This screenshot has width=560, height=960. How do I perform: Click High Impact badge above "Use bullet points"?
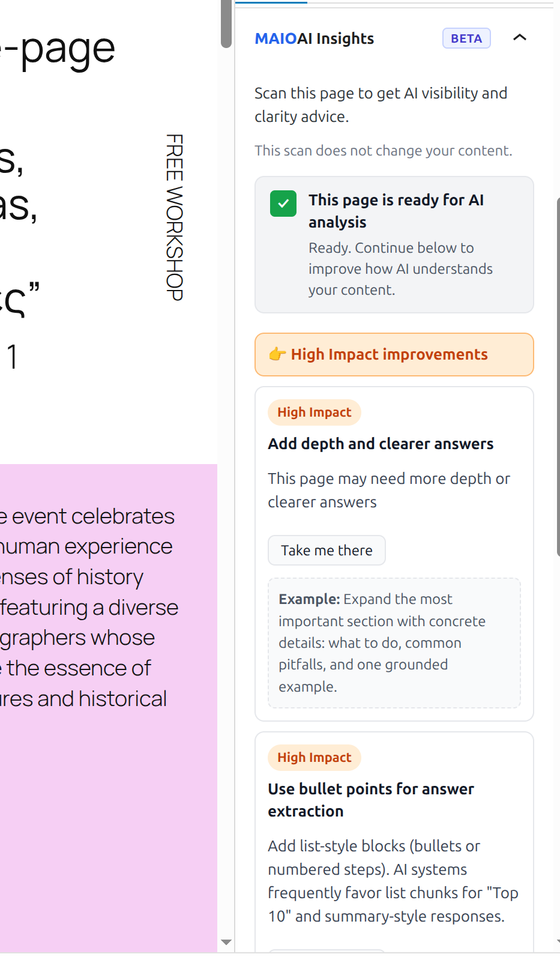click(314, 758)
